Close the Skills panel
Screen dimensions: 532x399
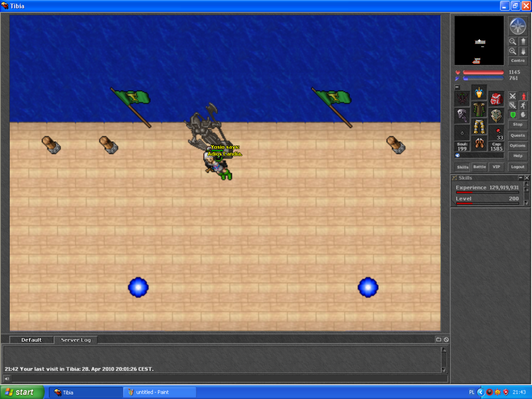527,178
